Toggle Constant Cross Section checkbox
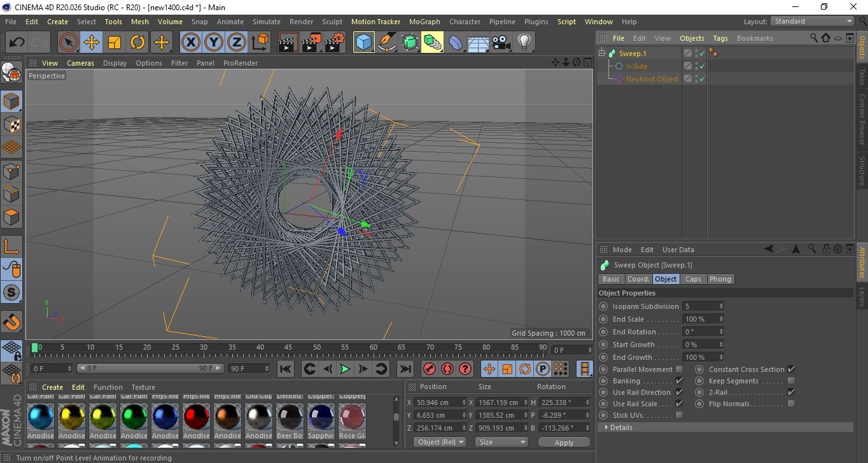This screenshot has width=868, height=463. click(791, 369)
